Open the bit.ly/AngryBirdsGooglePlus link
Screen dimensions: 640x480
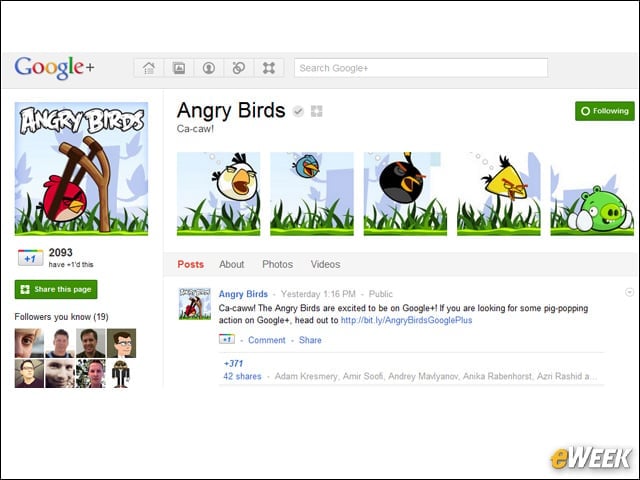[x=407, y=320]
